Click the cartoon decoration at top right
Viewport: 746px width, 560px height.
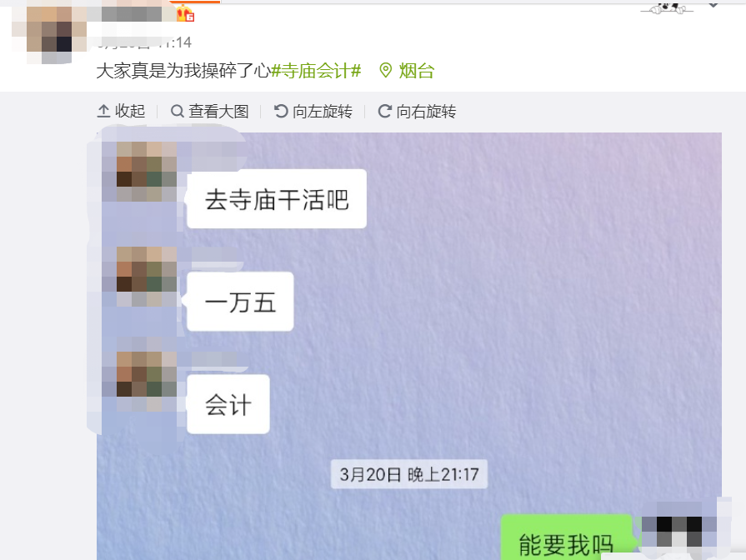click(x=667, y=7)
